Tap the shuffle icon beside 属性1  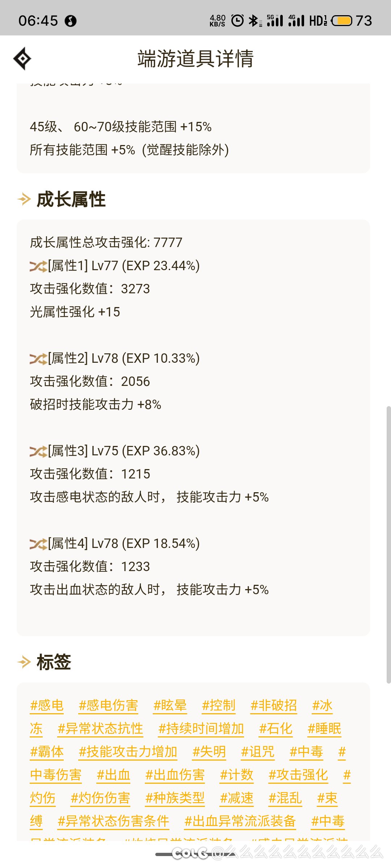click(38, 266)
